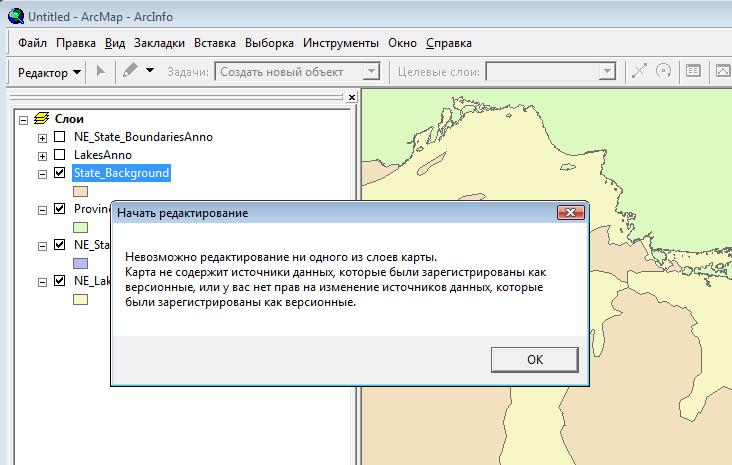Screen dimensions: 732x465
Task: Check the LakesAnno layer checkbox
Action: click(x=59, y=155)
